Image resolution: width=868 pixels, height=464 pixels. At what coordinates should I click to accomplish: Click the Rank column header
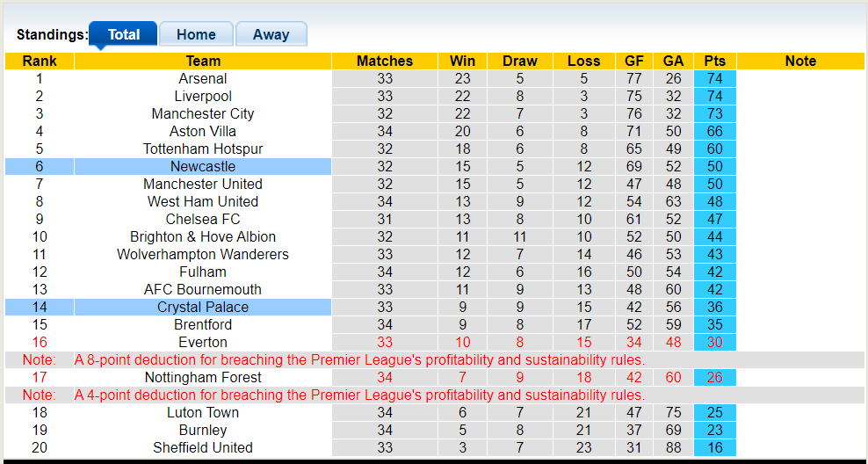click(x=40, y=61)
